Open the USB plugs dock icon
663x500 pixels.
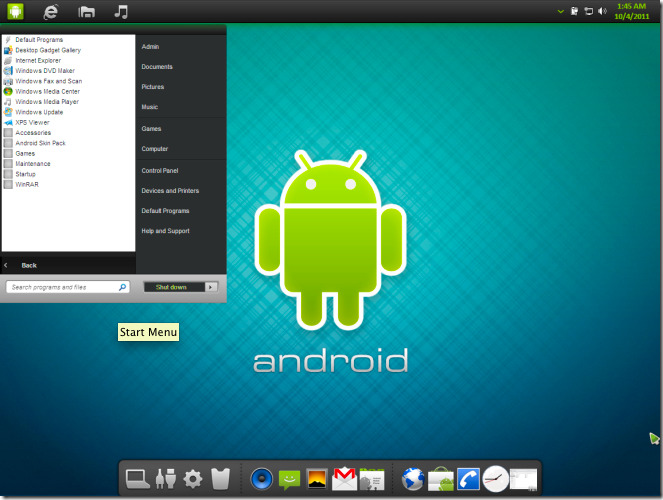pos(166,479)
